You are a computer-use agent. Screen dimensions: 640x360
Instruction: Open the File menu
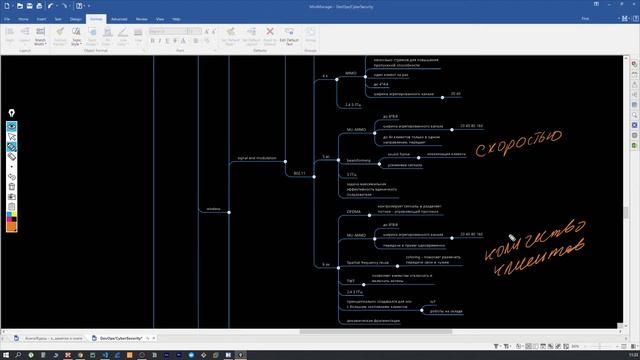click(x=7, y=19)
